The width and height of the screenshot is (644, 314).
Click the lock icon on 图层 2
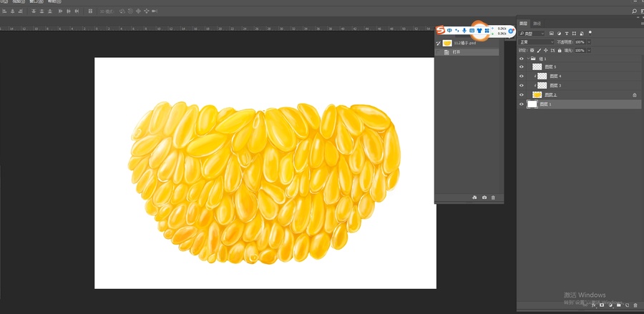tap(635, 95)
